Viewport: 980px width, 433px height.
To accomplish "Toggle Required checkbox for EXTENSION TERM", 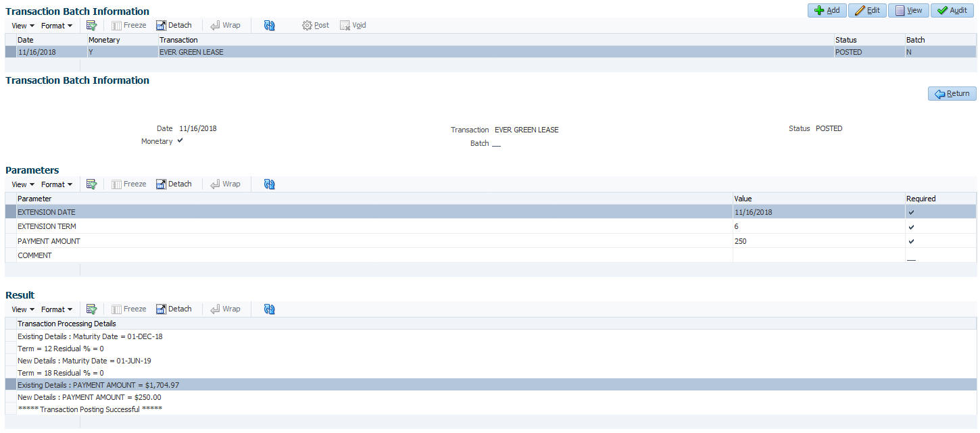I will point(911,226).
